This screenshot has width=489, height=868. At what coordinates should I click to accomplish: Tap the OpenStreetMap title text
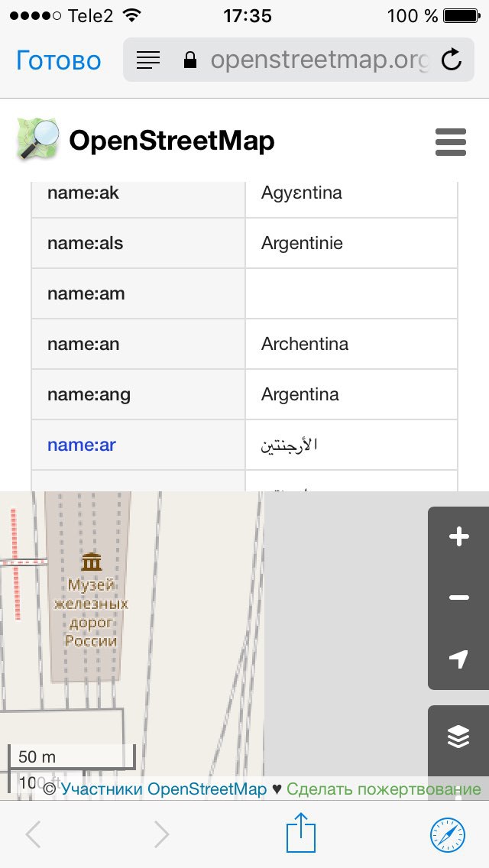pos(172,141)
